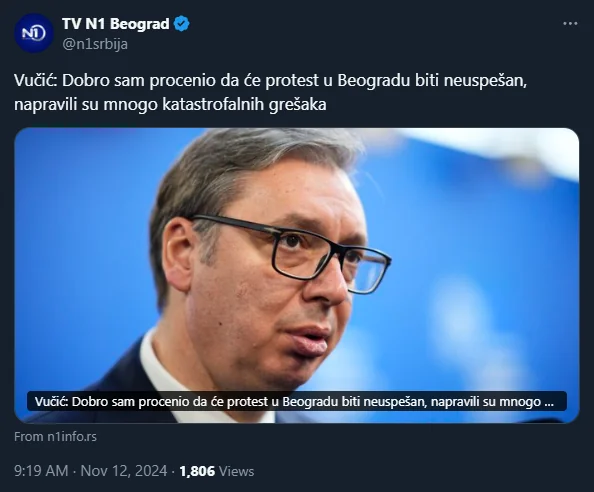Image resolution: width=594 pixels, height=492 pixels.
Task: Visit the @n1srbija handle link
Action: point(95,44)
